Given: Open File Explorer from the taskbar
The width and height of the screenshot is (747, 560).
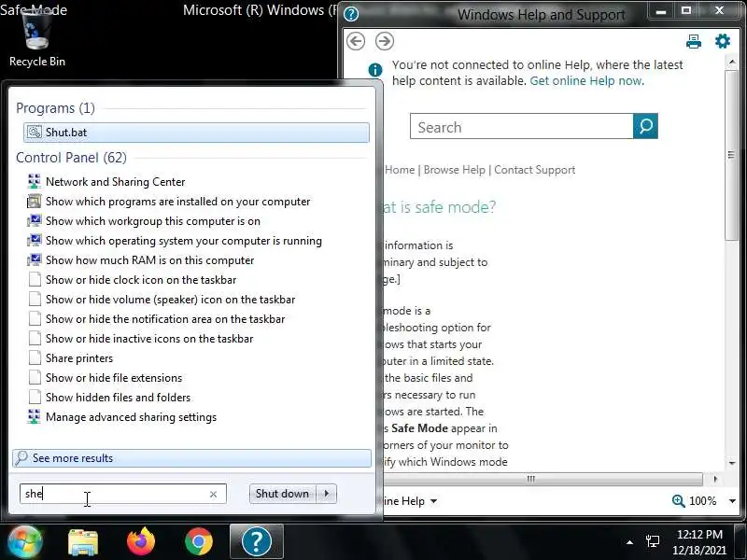Looking at the screenshot, I should pos(83,542).
